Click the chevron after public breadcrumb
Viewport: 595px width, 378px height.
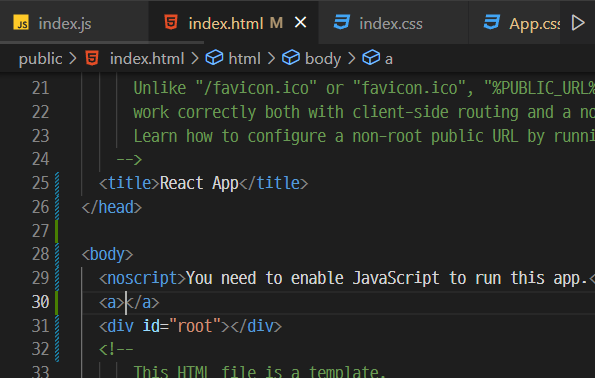pos(73,58)
